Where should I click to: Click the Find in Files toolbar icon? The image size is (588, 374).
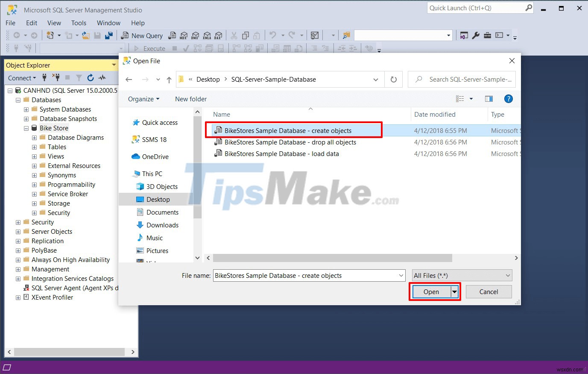pos(346,35)
